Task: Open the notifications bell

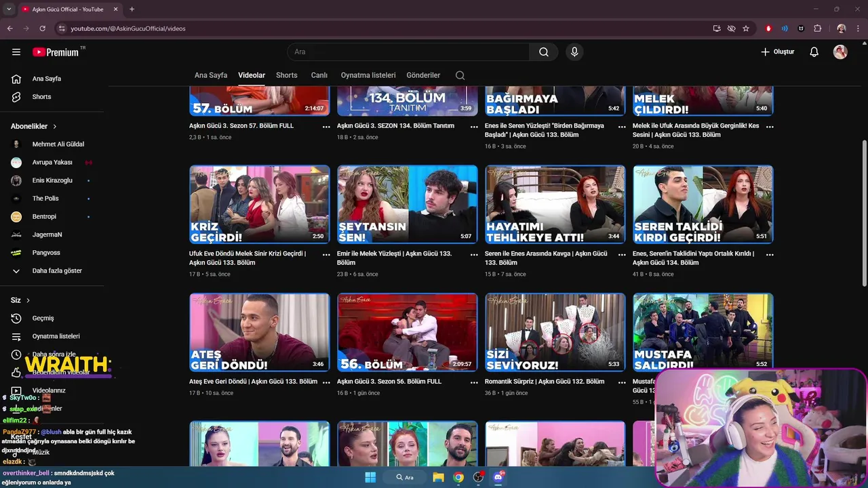Action: tap(814, 52)
